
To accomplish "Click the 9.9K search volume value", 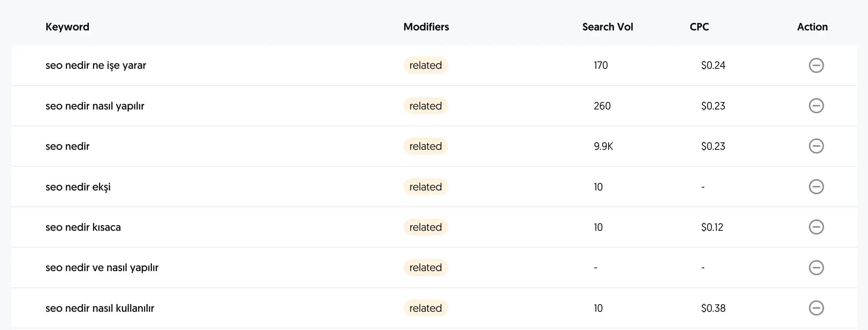I will [603, 146].
